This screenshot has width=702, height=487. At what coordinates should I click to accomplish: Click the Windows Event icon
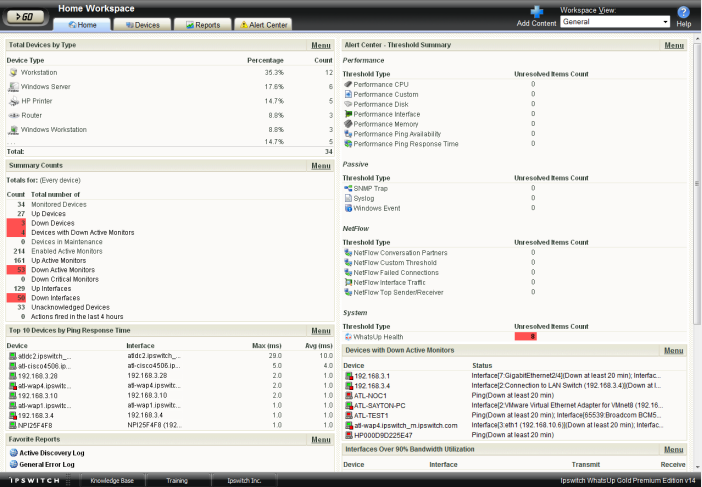348,208
